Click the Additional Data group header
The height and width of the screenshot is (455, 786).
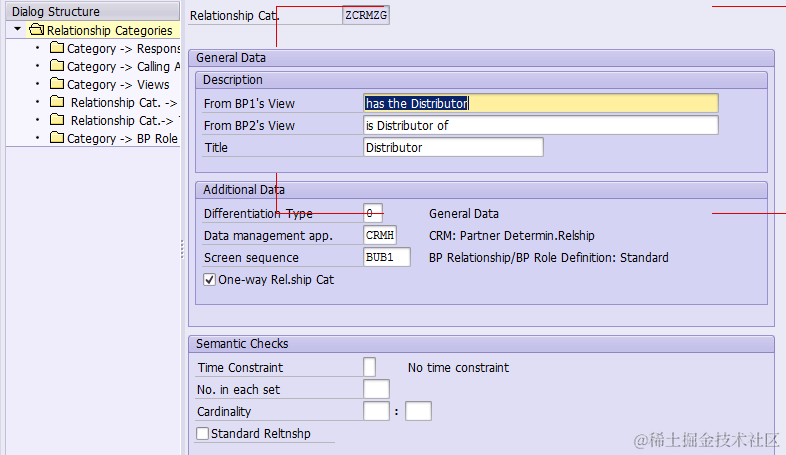pyautogui.click(x=481, y=190)
